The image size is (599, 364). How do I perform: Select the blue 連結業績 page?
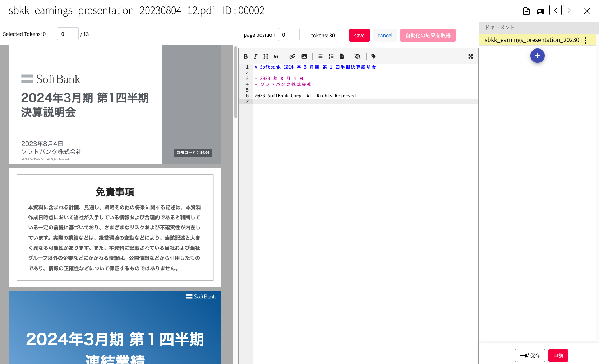click(x=115, y=327)
